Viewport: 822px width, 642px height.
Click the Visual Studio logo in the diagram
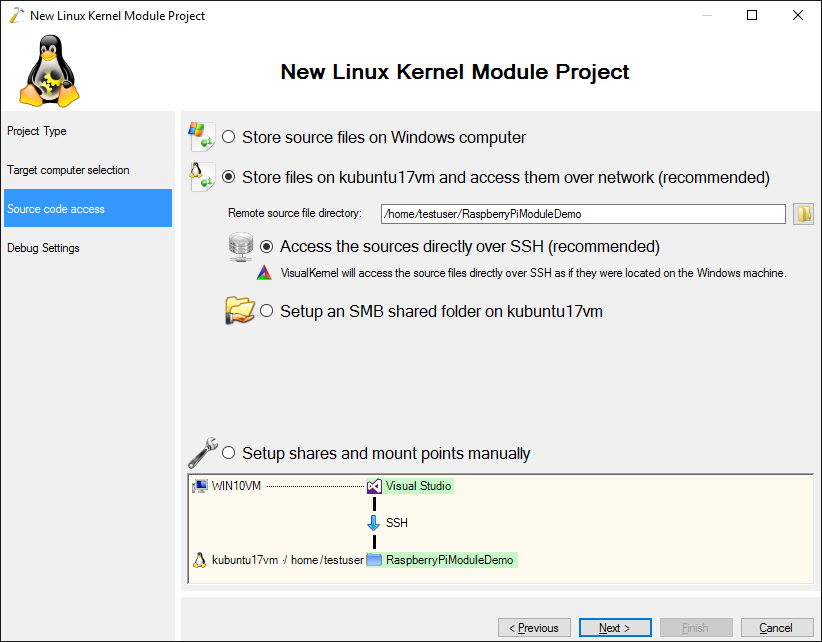(374, 486)
